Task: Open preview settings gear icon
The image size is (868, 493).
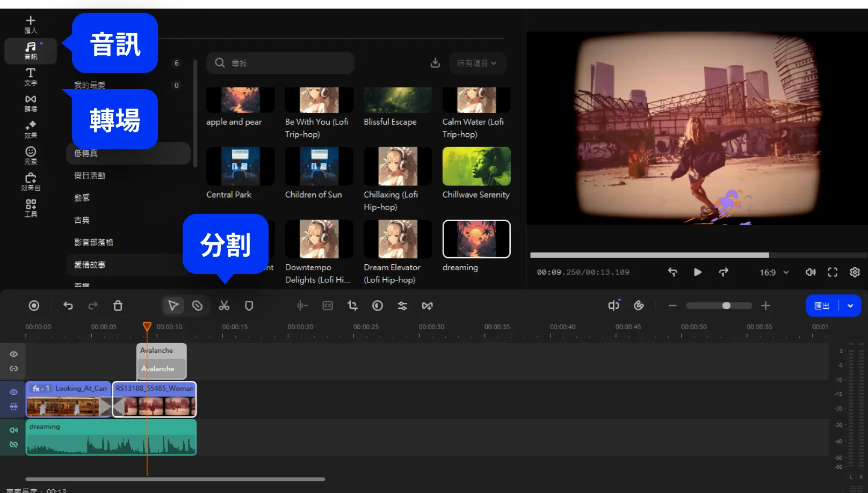Action: click(x=855, y=272)
